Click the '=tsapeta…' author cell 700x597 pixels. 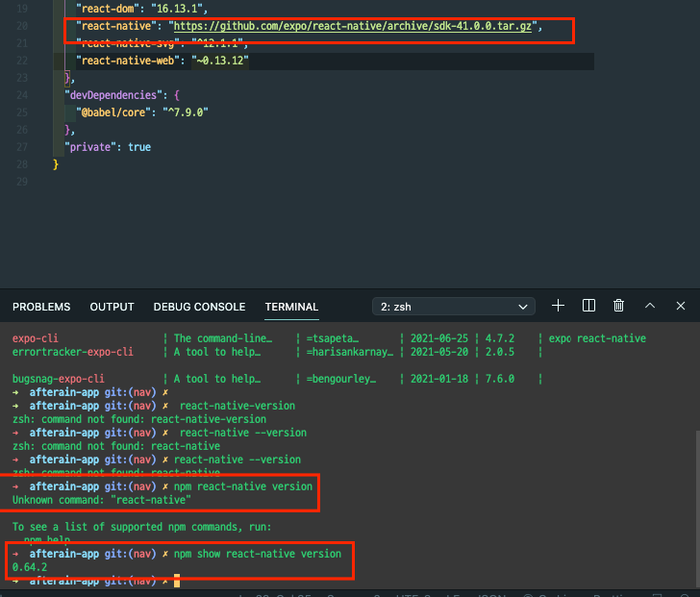(x=332, y=338)
